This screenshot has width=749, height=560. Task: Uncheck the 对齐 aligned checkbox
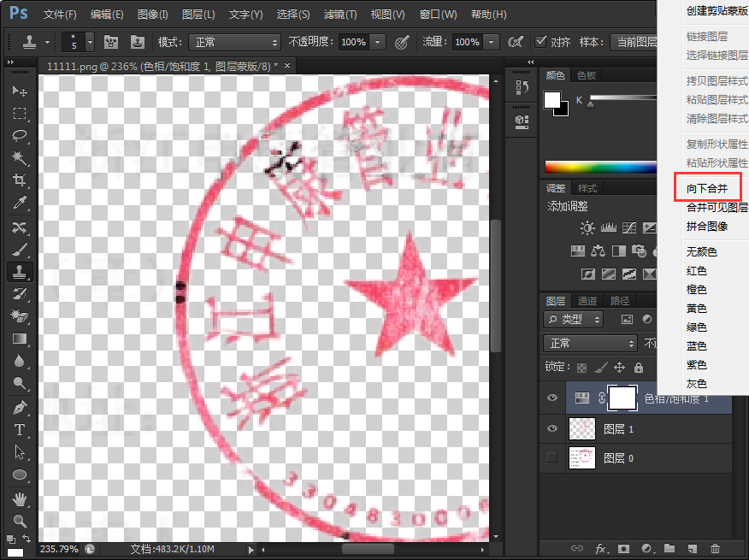[x=540, y=42]
